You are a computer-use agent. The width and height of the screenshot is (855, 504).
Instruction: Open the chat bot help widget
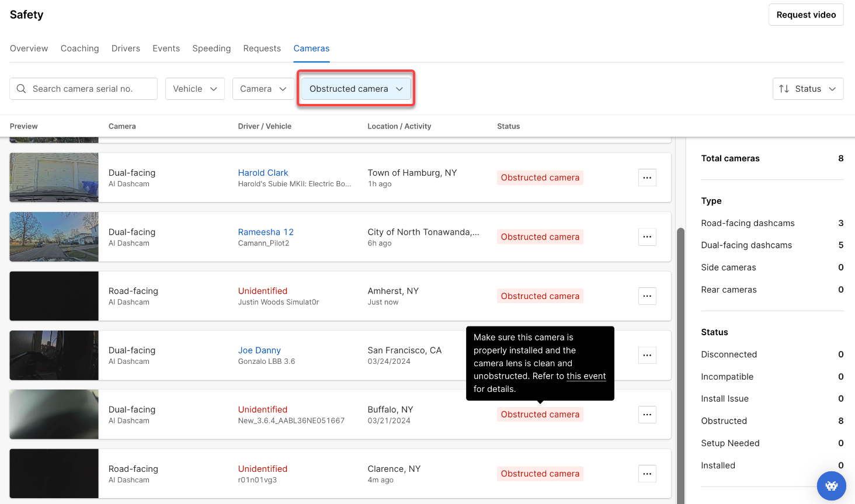832,486
